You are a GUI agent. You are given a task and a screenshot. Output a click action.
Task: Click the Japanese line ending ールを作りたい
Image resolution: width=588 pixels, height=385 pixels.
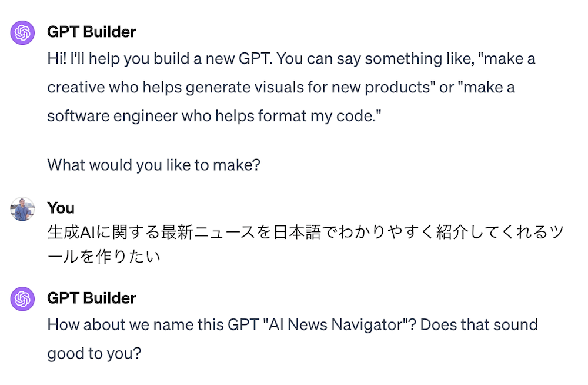(x=104, y=257)
